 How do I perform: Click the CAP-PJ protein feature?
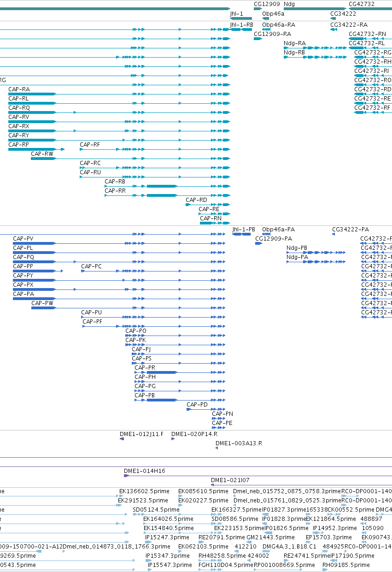coord(178,354)
